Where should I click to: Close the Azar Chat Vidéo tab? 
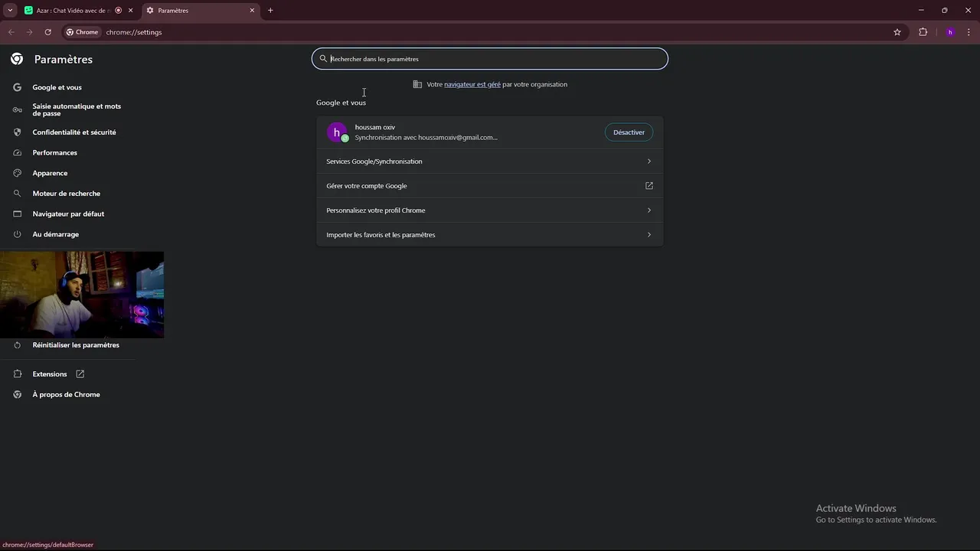(x=130, y=11)
